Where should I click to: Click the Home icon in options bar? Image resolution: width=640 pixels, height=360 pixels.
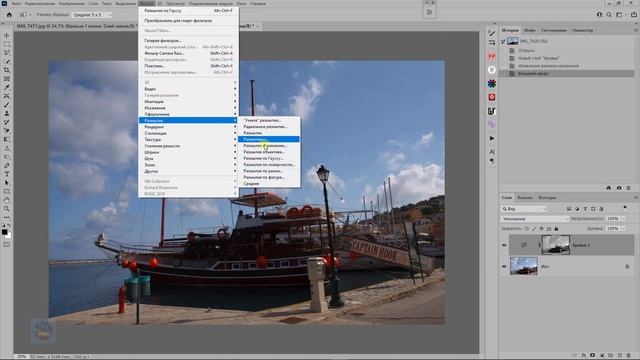click(x=9, y=15)
